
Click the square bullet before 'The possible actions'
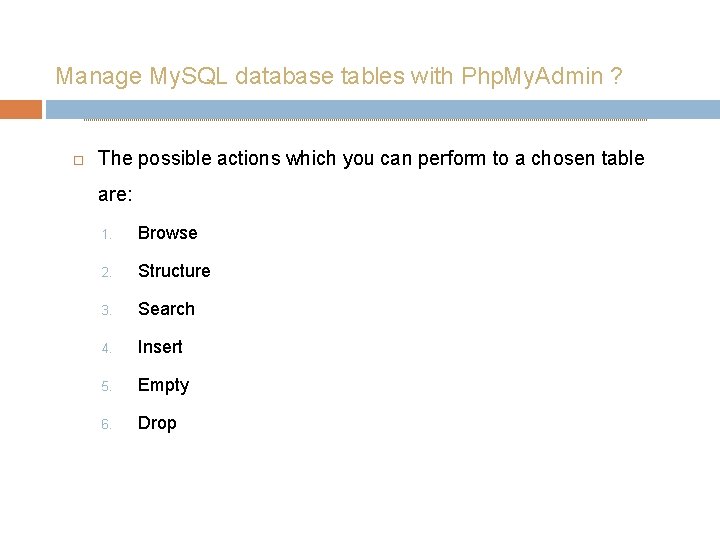[x=79, y=160]
